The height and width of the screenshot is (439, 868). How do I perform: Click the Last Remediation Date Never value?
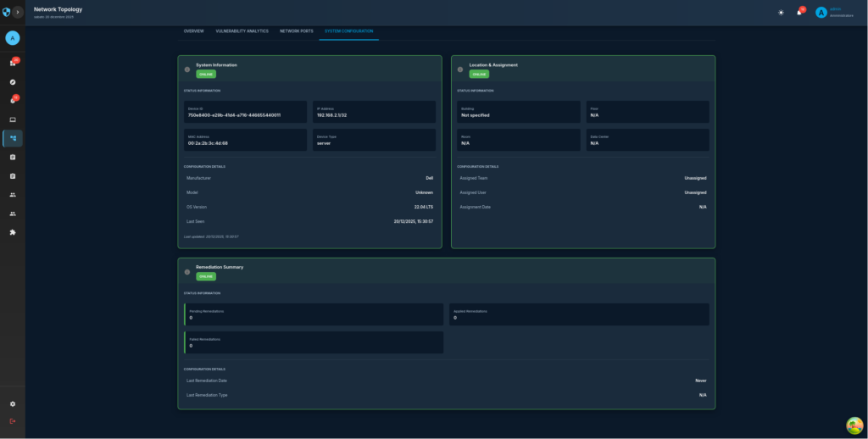pos(701,381)
